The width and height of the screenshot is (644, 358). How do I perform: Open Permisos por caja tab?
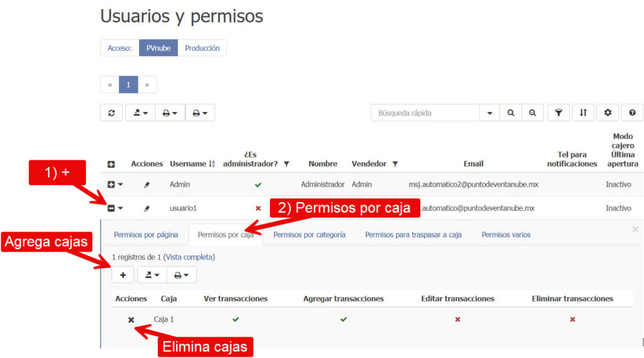click(x=226, y=235)
